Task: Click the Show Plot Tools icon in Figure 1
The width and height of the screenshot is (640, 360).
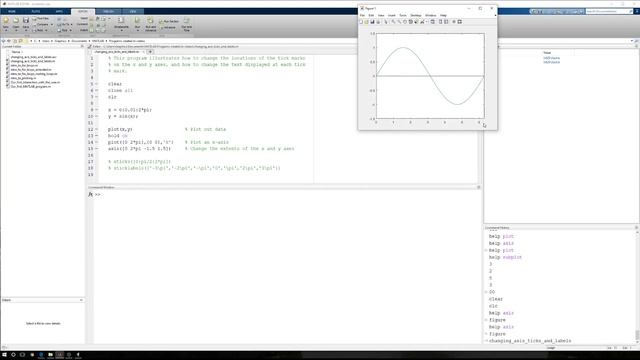Action: coord(460,22)
